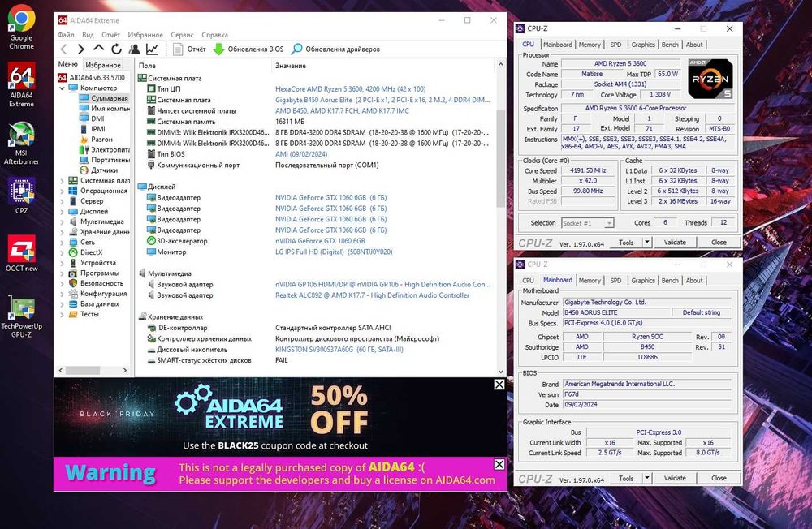Screen dimensions: 812x529
Task: Launch OCCT new desktop icon
Action: (21, 252)
